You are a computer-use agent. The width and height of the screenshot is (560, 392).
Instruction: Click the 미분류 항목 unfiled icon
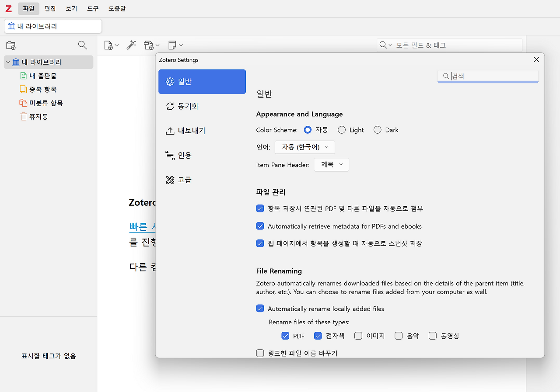point(23,103)
